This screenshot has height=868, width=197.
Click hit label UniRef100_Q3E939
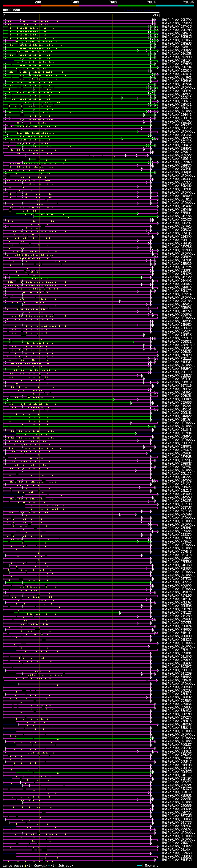click(x=177, y=264)
